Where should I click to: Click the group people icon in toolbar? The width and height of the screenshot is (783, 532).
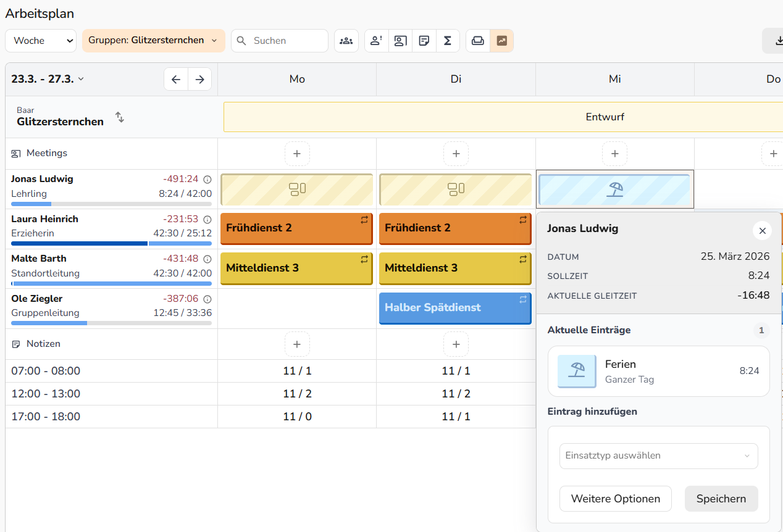tap(346, 41)
